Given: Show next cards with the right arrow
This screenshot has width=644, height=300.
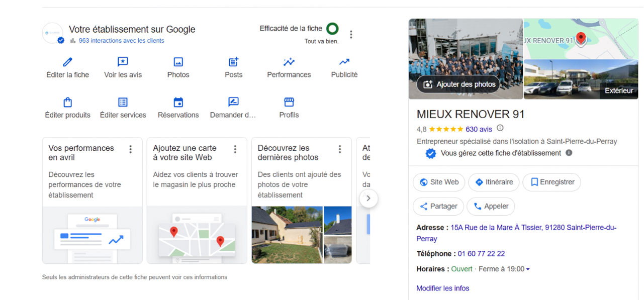Looking at the screenshot, I should 368,198.
